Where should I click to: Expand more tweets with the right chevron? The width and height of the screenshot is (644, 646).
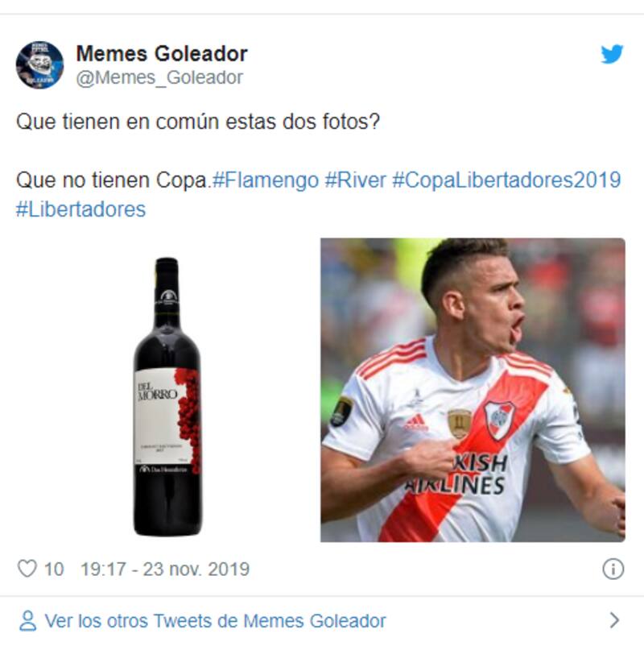point(615,620)
